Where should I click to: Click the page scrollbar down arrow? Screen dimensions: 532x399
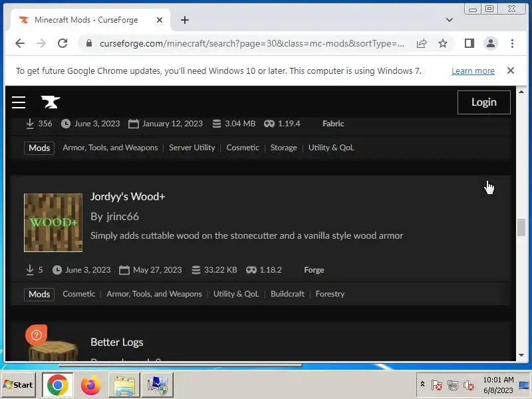click(521, 355)
